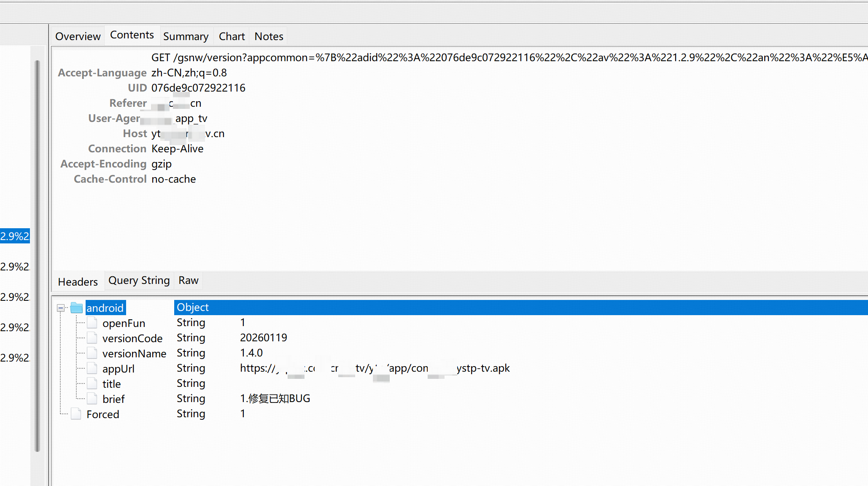This screenshot has height=486, width=868.
Task: Click the appUrl file icon
Action: [92, 369]
